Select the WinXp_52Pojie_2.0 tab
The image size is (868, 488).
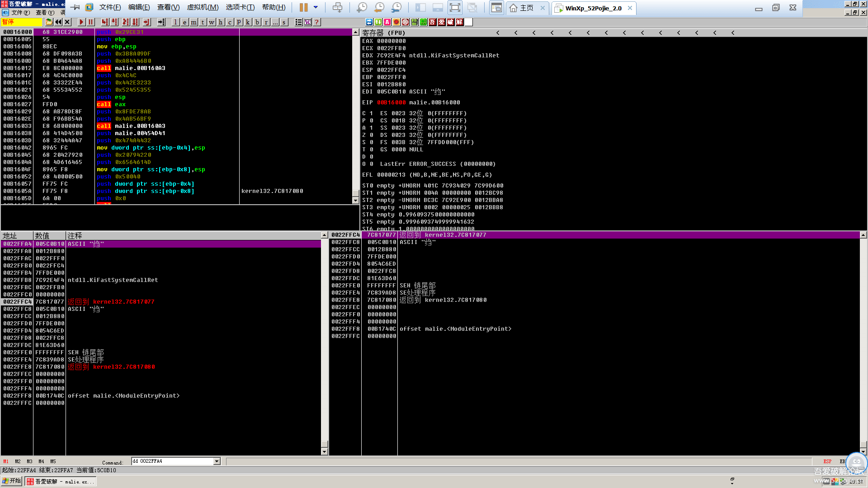coord(593,8)
